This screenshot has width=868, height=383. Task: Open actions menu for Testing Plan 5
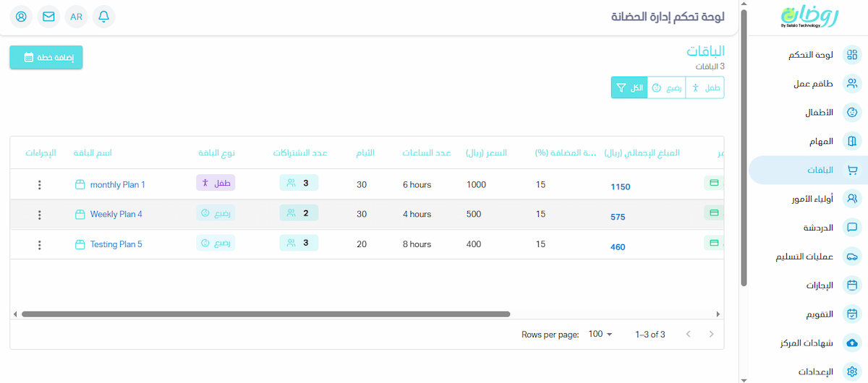point(40,244)
